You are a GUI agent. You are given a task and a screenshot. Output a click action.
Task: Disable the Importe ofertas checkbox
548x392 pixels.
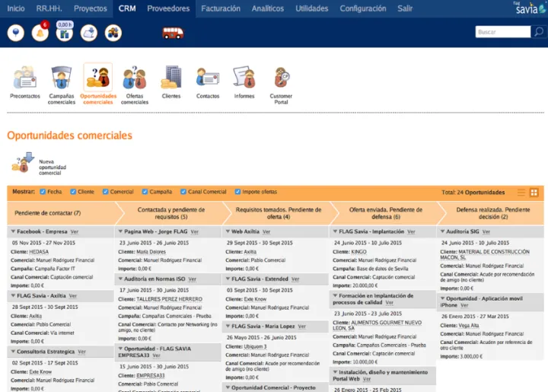(x=236, y=192)
